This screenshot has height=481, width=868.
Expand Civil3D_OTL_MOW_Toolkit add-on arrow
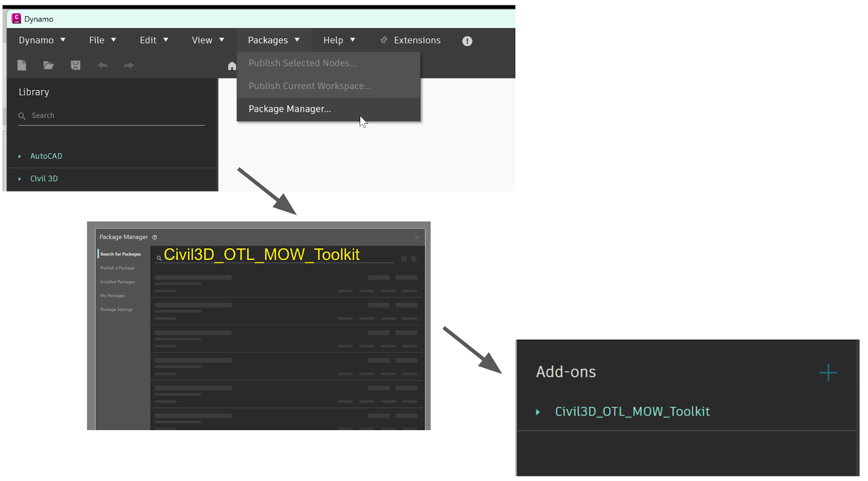click(538, 412)
